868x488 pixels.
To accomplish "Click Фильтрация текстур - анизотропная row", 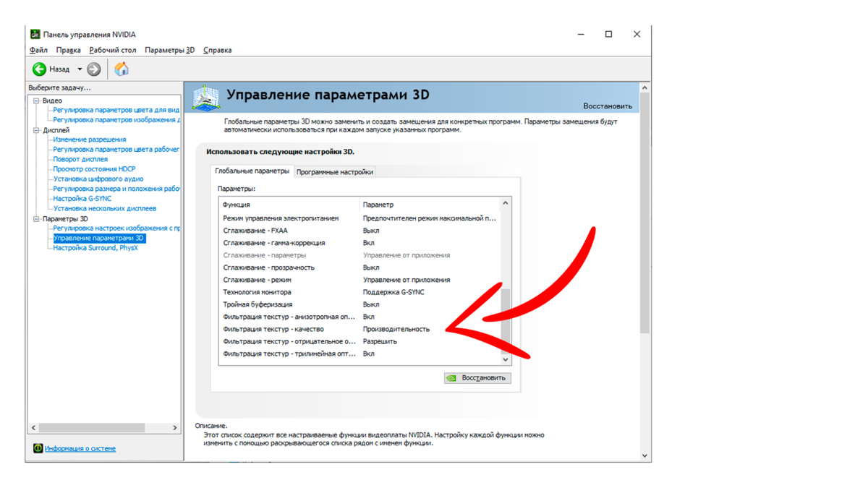I will click(x=359, y=317).
